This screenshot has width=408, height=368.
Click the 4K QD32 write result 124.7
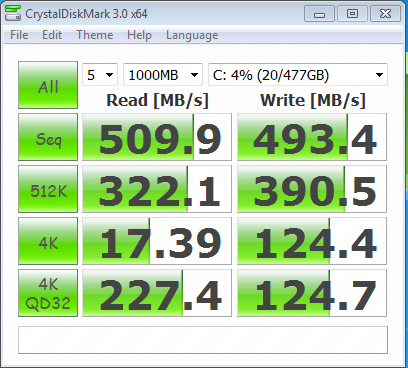312,293
